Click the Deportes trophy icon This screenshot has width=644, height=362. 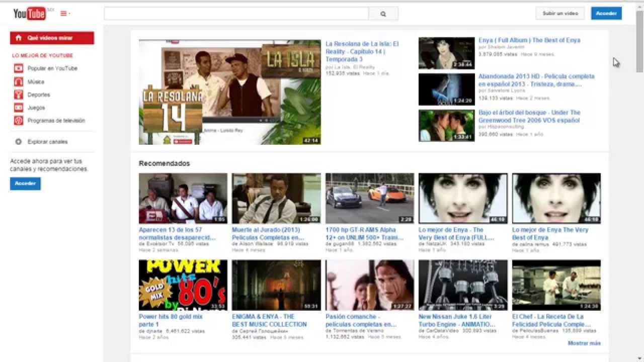(x=19, y=95)
